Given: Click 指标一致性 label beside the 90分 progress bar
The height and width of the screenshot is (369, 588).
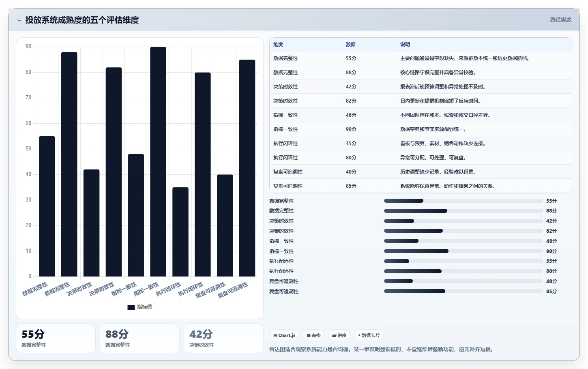Looking at the screenshot, I should point(281,251).
